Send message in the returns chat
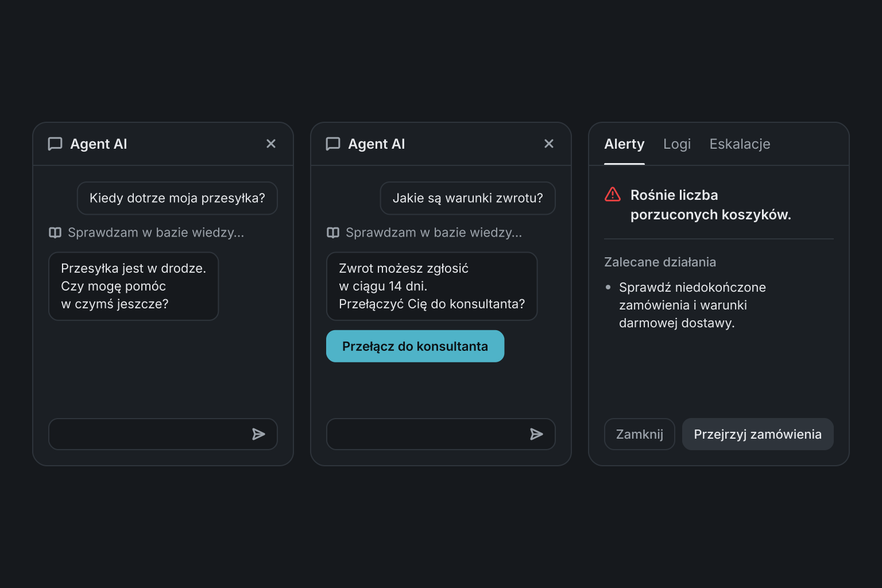 click(x=537, y=434)
